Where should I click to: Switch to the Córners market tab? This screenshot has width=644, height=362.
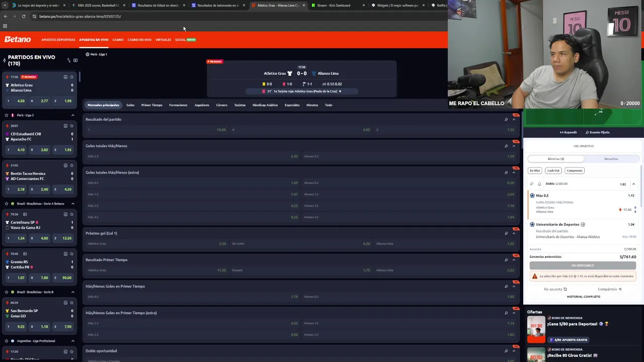pyautogui.click(x=221, y=105)
